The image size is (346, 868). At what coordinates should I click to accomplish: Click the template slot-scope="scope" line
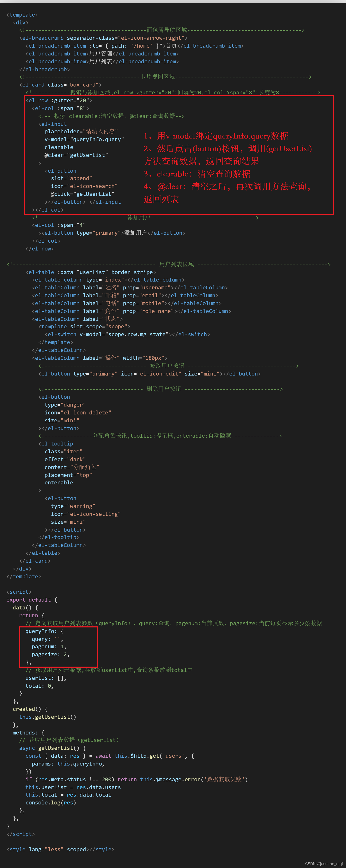pos(84,327)
